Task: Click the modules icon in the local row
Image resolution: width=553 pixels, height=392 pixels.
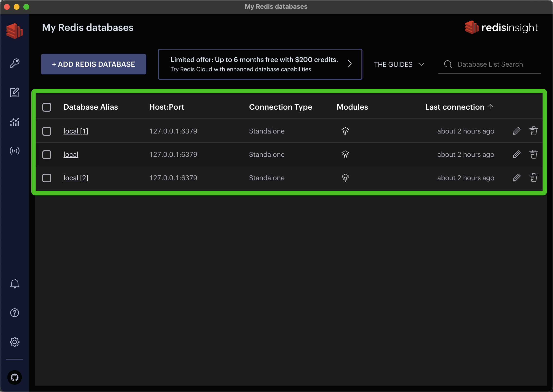Action: pyautogui.click(x=345, y=154)
